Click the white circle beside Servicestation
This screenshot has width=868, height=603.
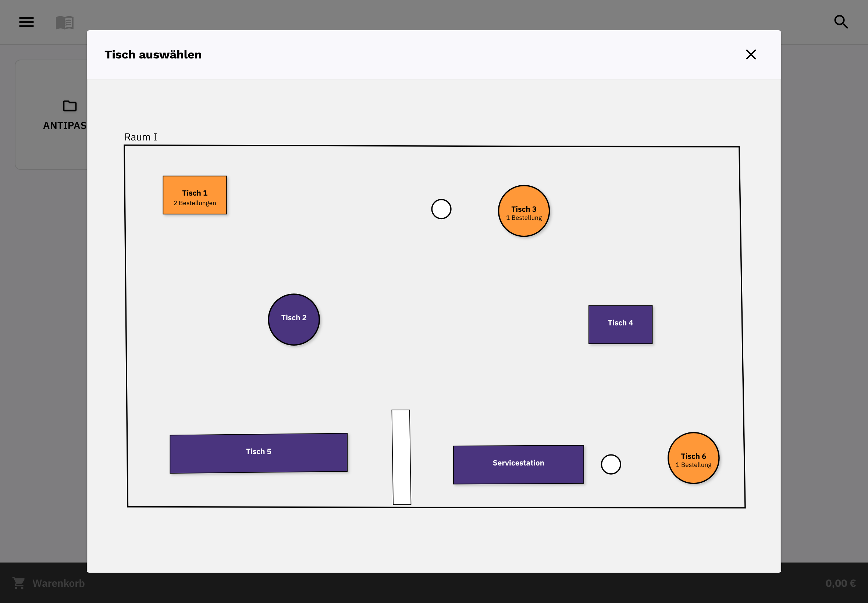tap(611, 464)
